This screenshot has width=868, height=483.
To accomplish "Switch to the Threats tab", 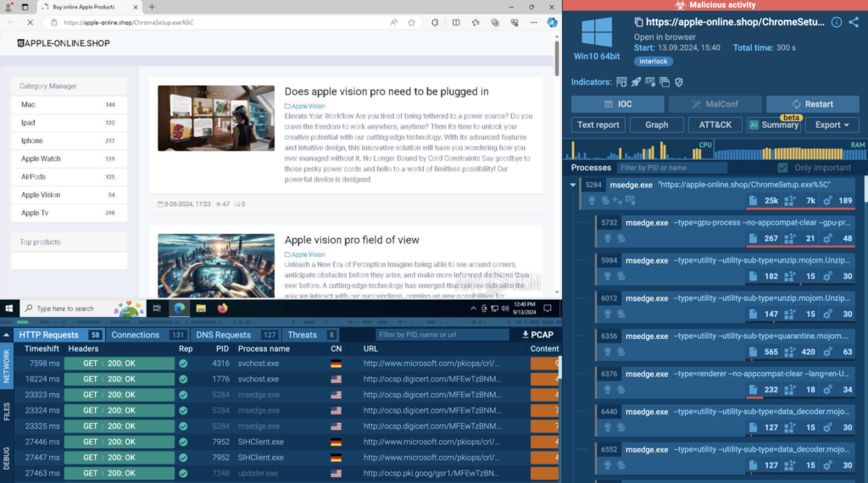I will (303, 335).
